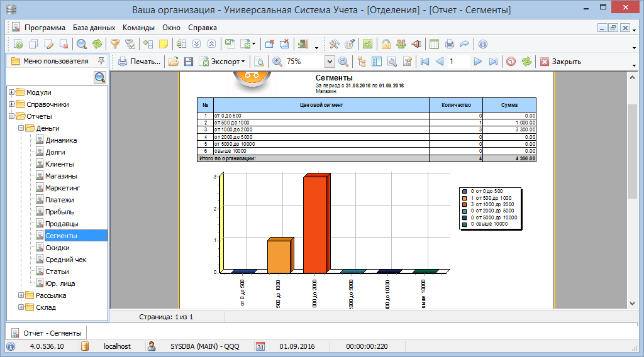Open the Программа menu
The image size is (644, 357).
45,28
